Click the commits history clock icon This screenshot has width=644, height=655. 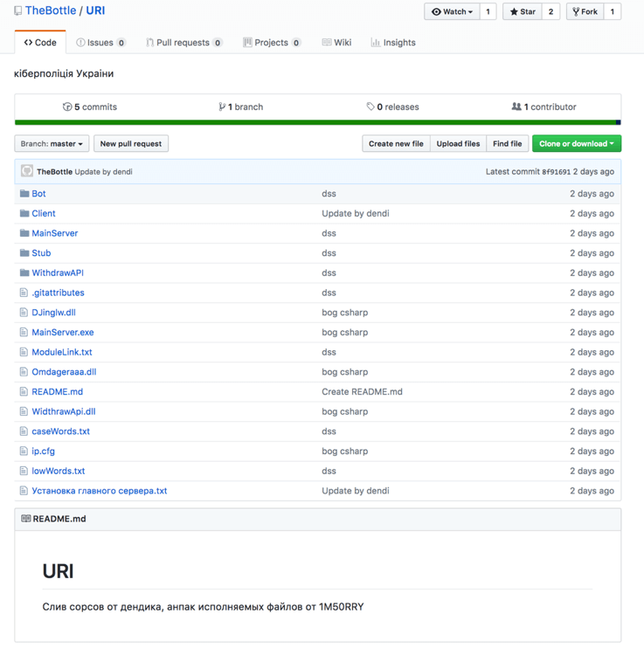tap(67, 107)
